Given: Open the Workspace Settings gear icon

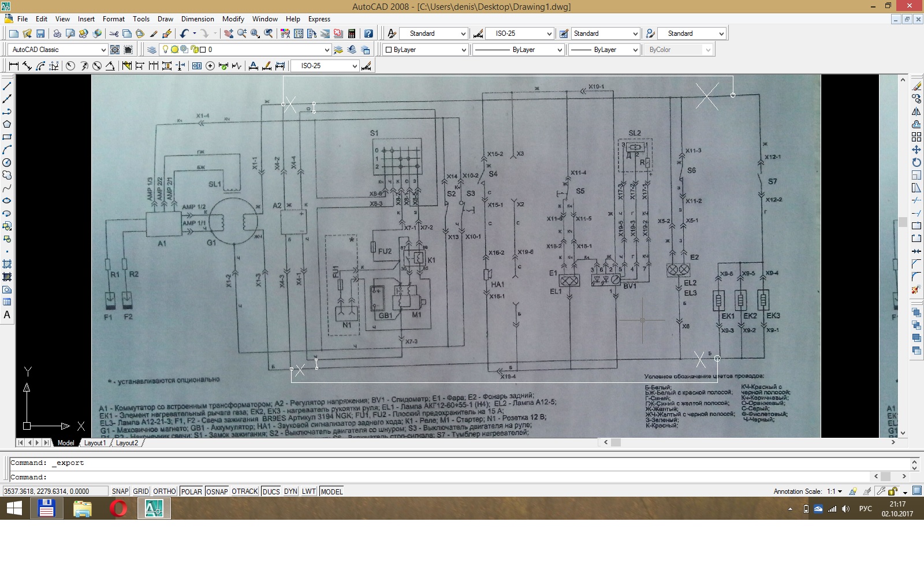Looking at the screenshot, I should (115, 50).
